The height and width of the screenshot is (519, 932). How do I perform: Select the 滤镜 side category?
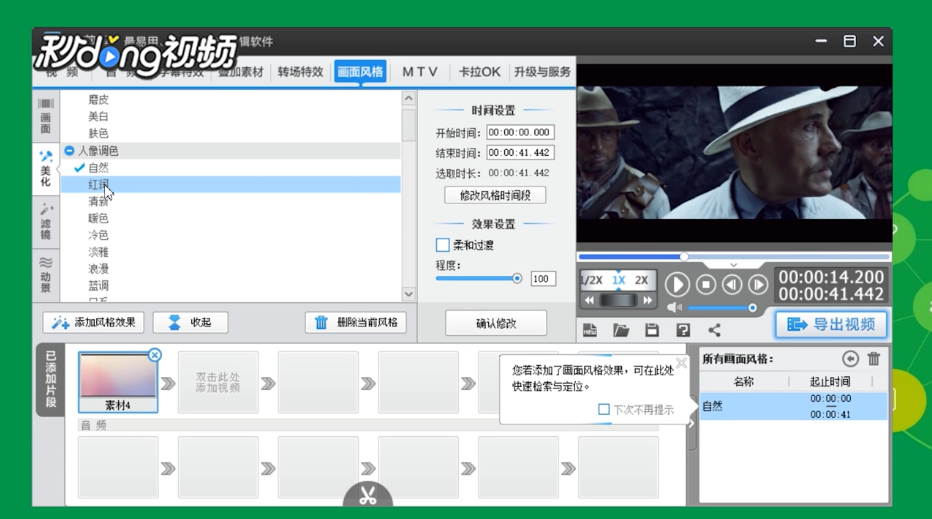pos(45,222)
